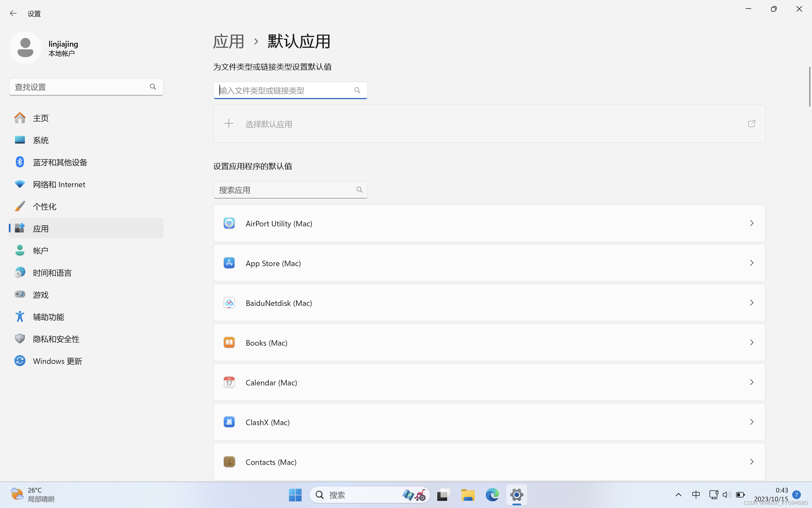Go to 个性化 settings section
The height and width of the screenshot is (508, 812).
click(44, 207)
